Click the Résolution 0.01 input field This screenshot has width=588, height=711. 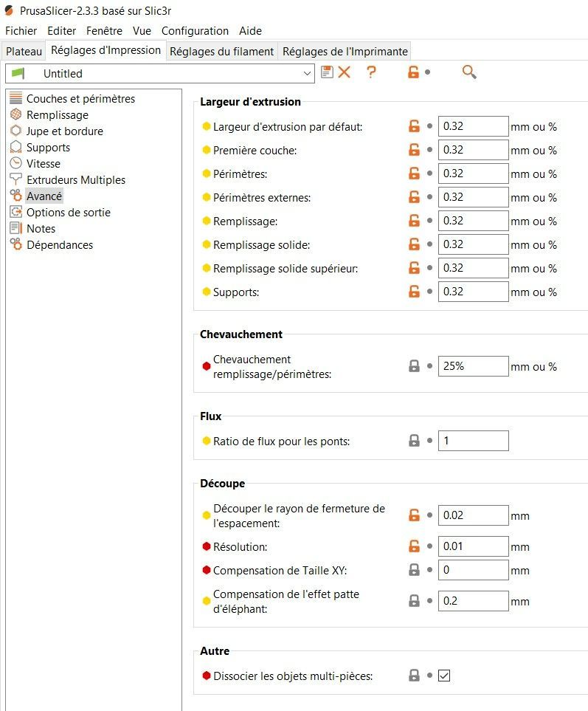point(473,546)
